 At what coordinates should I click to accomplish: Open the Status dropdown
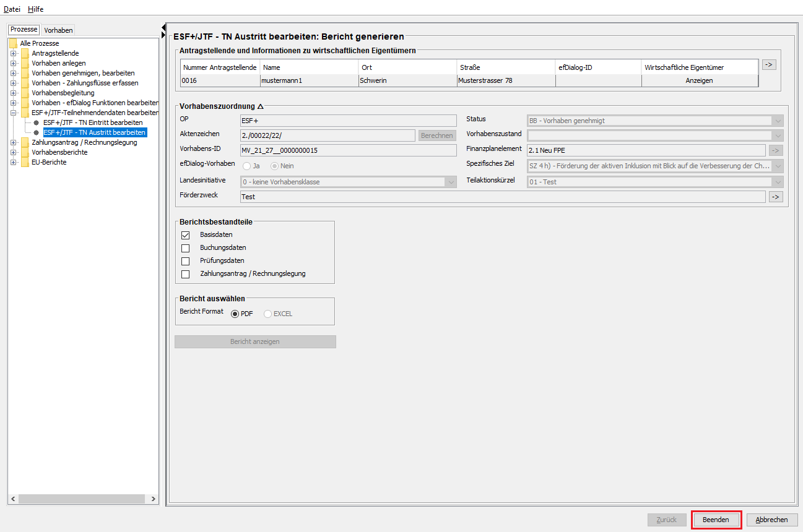click(778, 121)
